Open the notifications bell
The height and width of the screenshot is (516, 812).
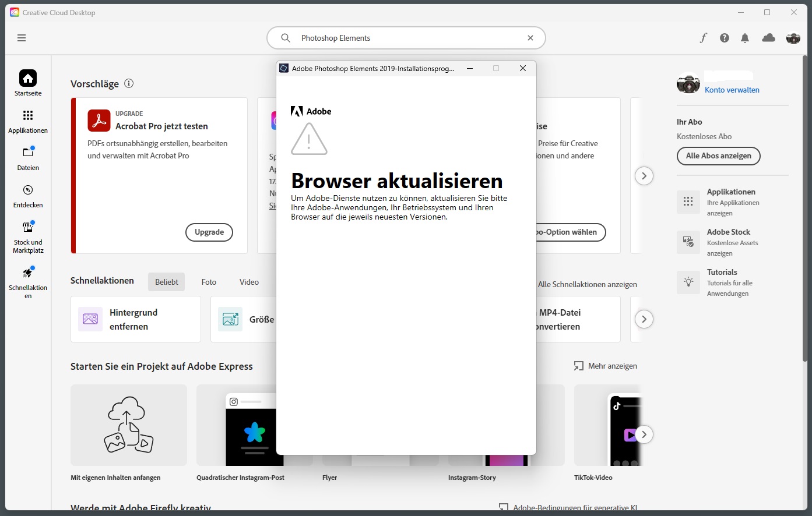pyautogui.click(x=745, y=38)
